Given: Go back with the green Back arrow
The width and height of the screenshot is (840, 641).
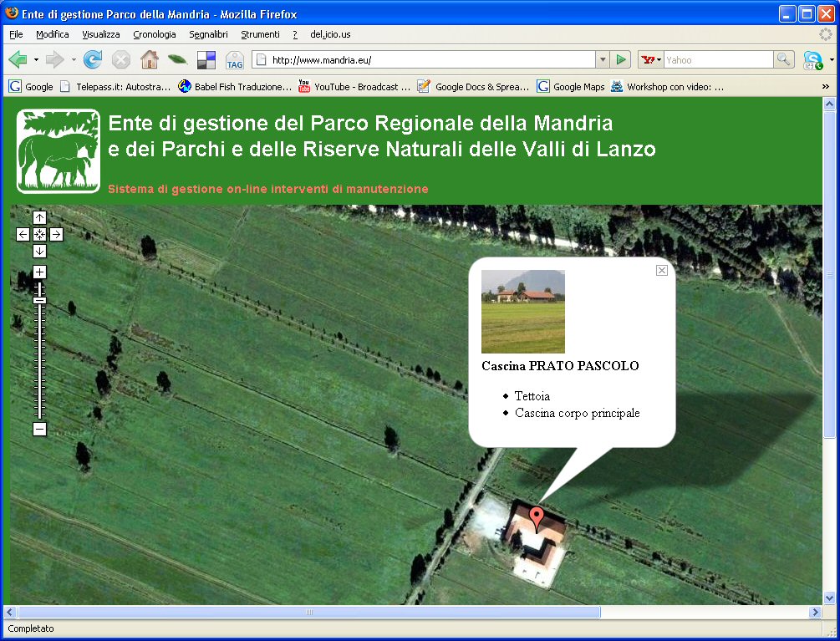Looking at the screenshot, I should (18, 59).
